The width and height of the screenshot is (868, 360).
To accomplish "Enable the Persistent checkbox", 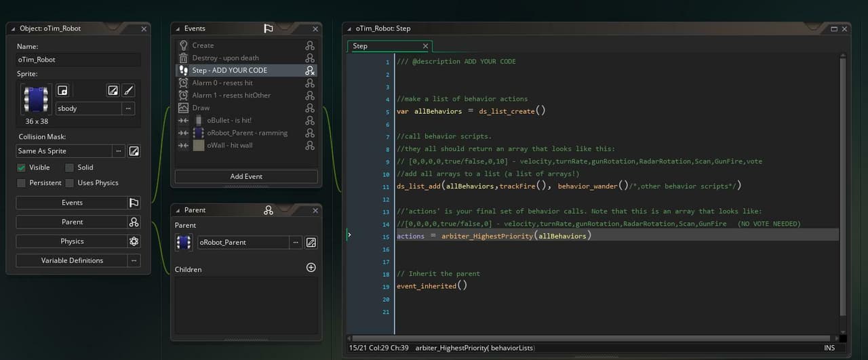I will pyautogui.click(x=21, y=183).
